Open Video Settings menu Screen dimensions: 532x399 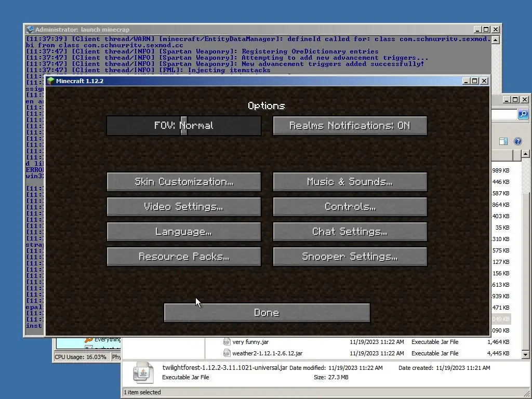point(184,207)
